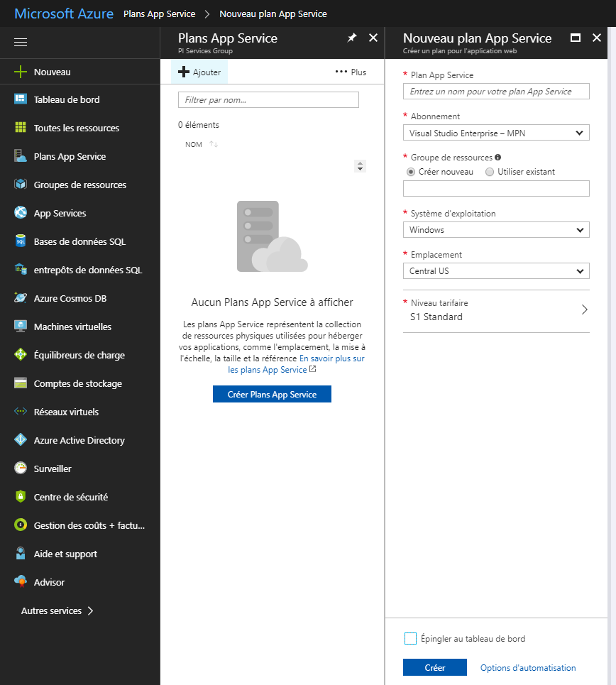Click the Groupe de ressources name field
Image resolution: width=616 pixels, height=685 pixels.
(x=496, y=188)
